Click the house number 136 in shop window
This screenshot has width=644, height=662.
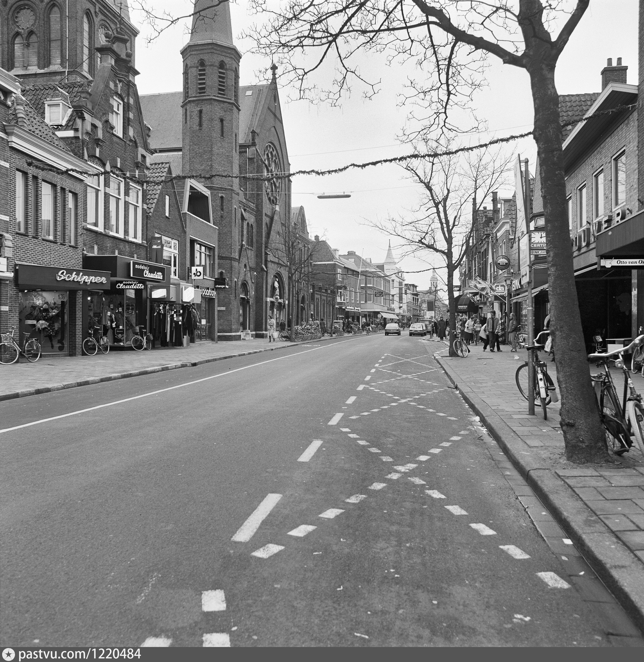(x=61, y=297)
